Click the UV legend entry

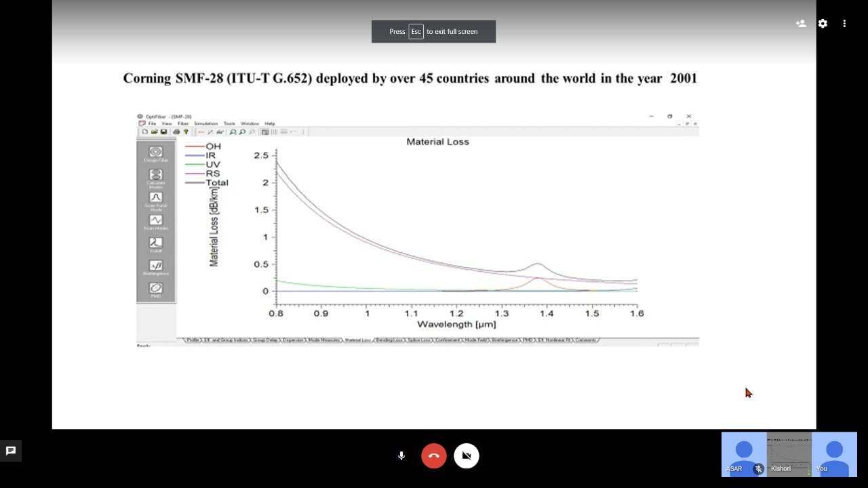(203, 164)
